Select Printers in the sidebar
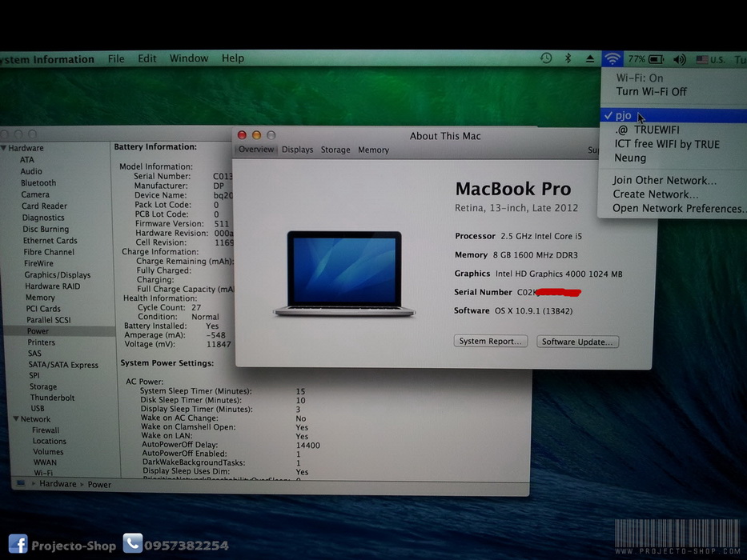This screenshot has height=560, width=747. click(x=41, y=342)
